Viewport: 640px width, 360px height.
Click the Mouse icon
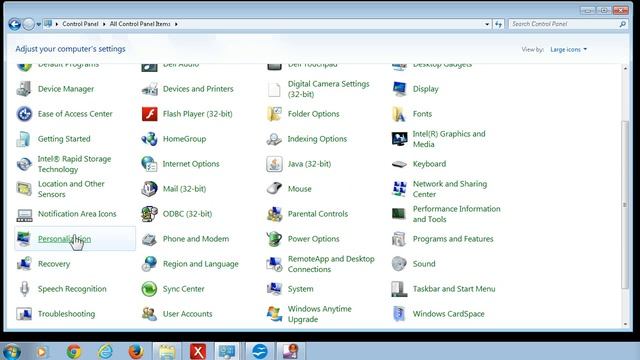pos(274,189)
